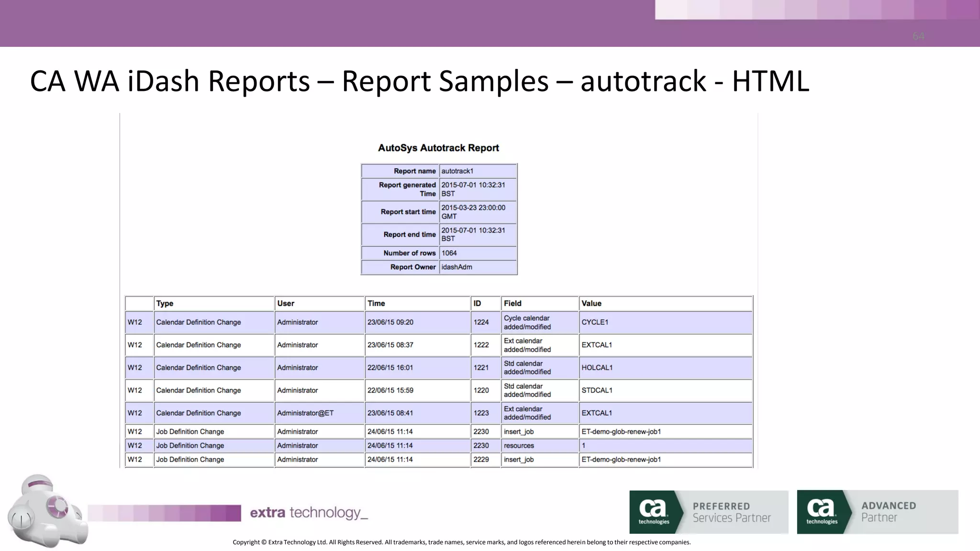Select the Administrator@ET user cell

click(x=305, y=413)
